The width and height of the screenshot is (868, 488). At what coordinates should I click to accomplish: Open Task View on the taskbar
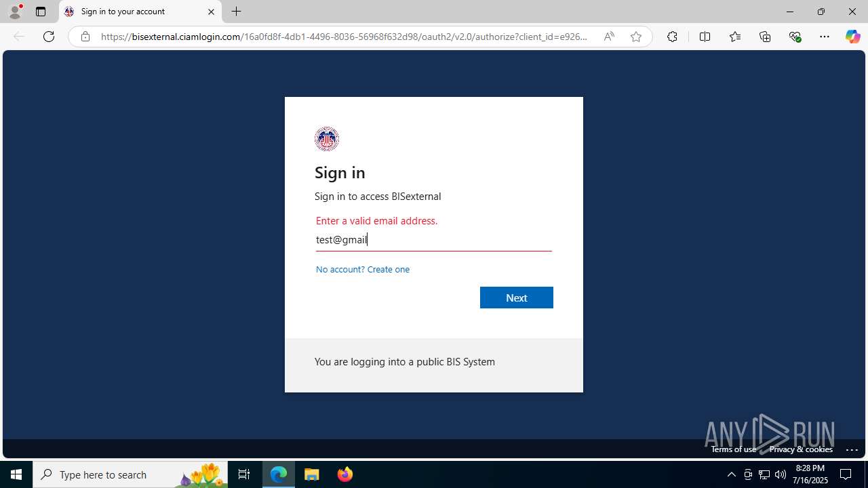[x=244, y=474]
